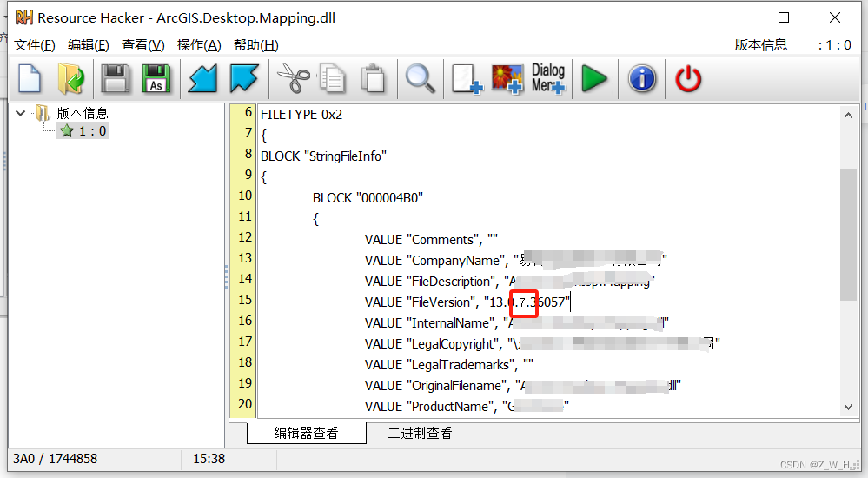The height and width of the screenshot is (478, 868).
Task: Click the VALUE "FileDescription" line
Action: tap(510, 282)
